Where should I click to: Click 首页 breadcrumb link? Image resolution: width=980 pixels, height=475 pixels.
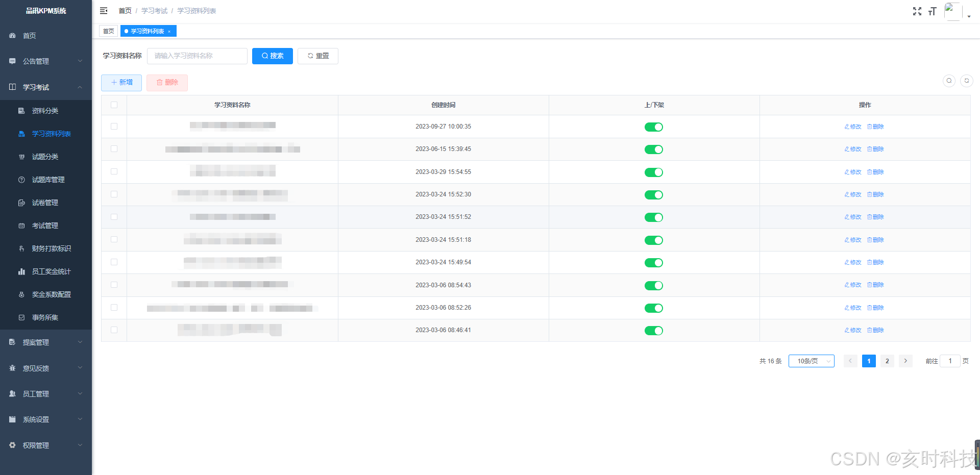(x=125, y=11)
